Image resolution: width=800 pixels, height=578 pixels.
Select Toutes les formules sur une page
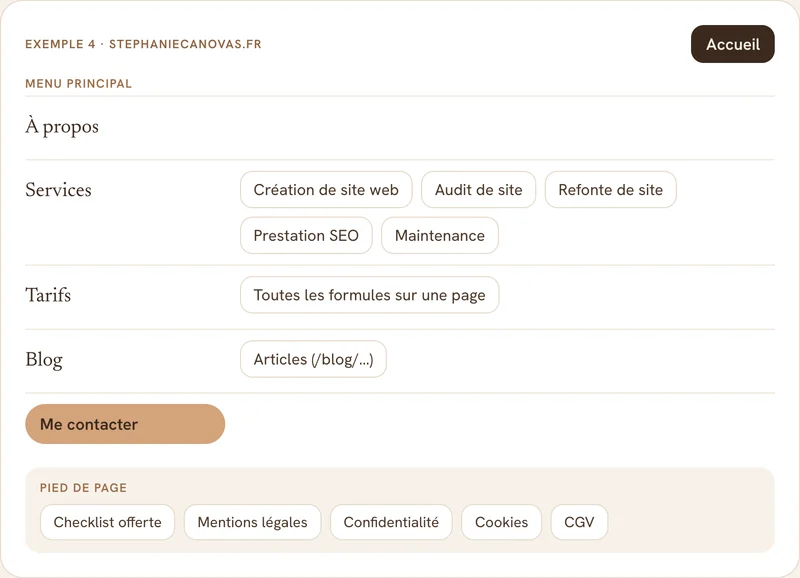(x=369, y=295)
